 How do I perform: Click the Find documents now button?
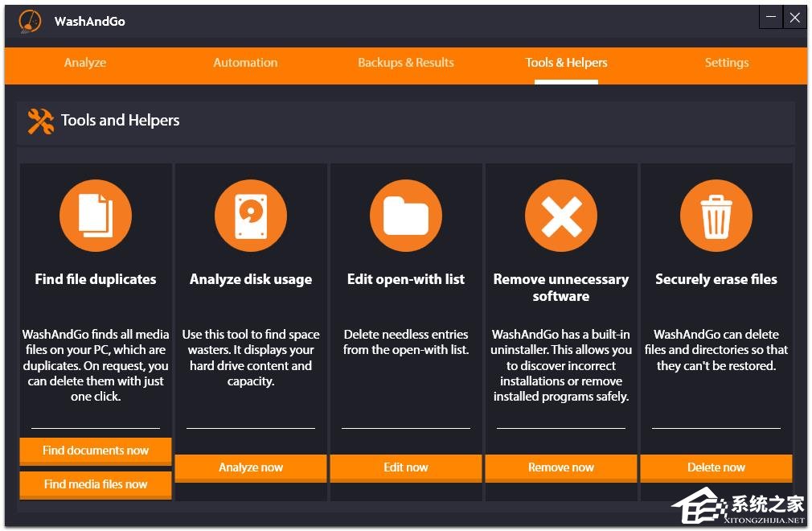(96, 451)
